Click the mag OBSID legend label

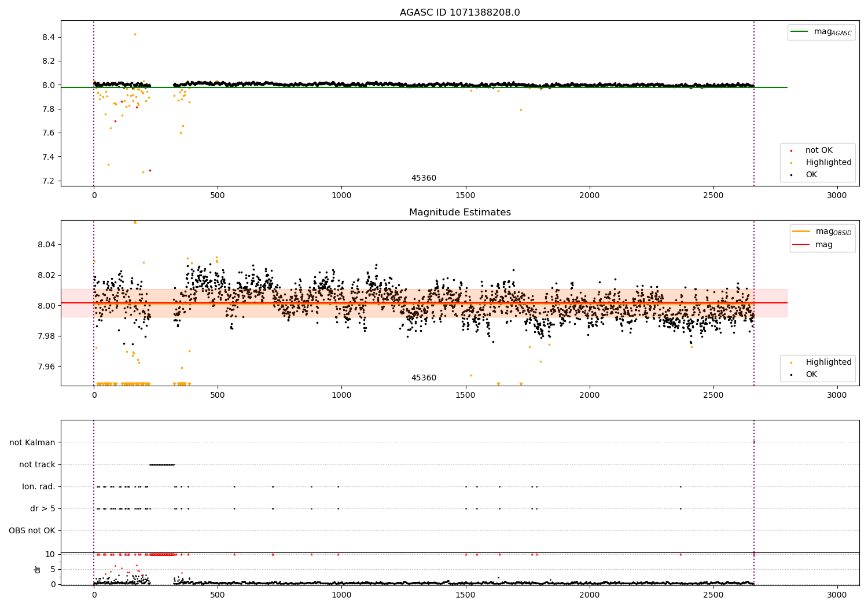pyautogui.click(x=833, y=232)
